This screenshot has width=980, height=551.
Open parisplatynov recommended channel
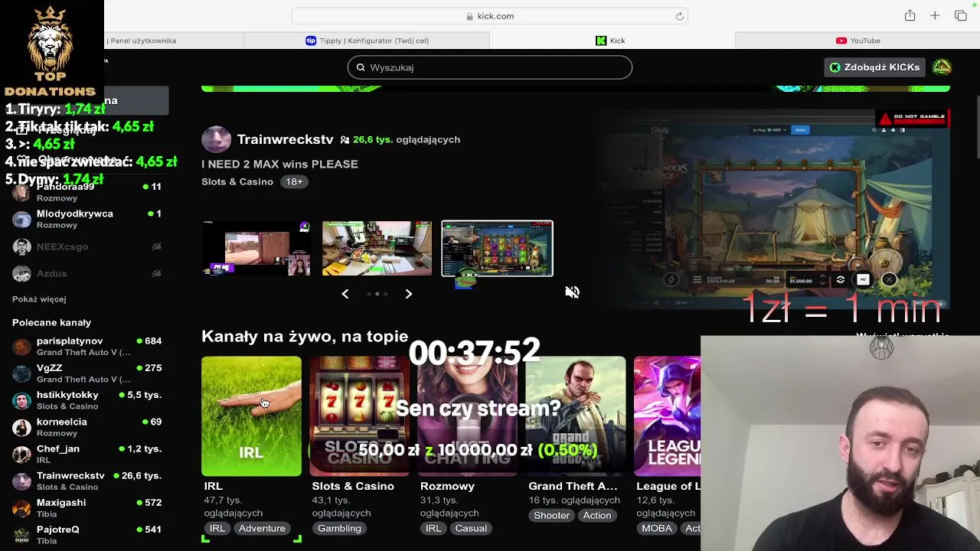click(87, 346)
